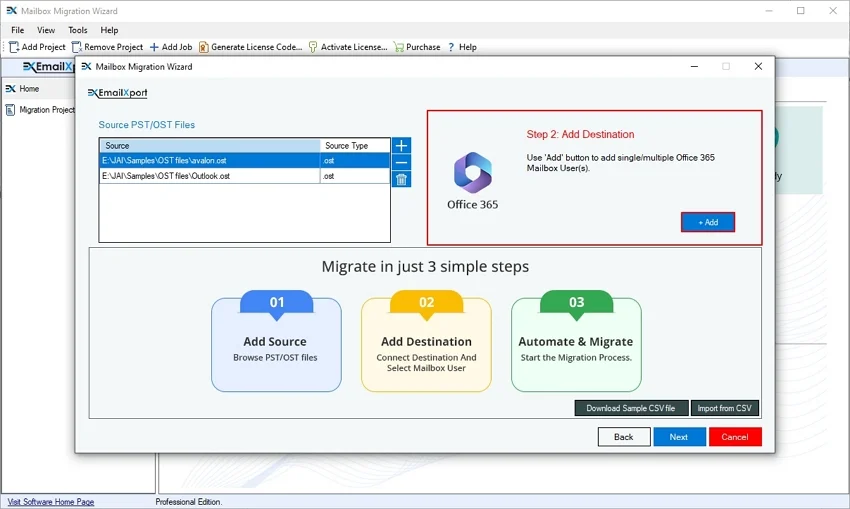The image size is (850, 509).
Task: Click the trash icon beside source list
Action: click(401, 179)
